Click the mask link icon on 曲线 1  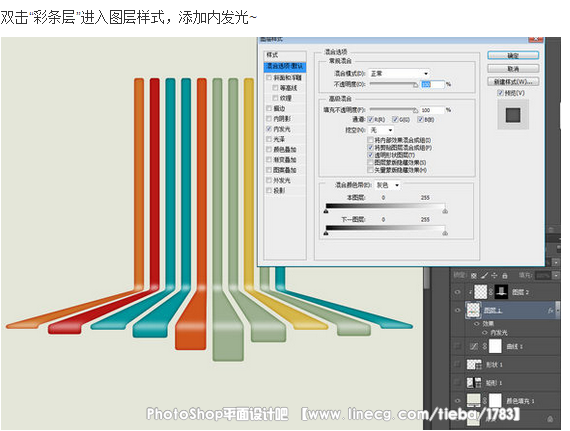pos(485,346)
